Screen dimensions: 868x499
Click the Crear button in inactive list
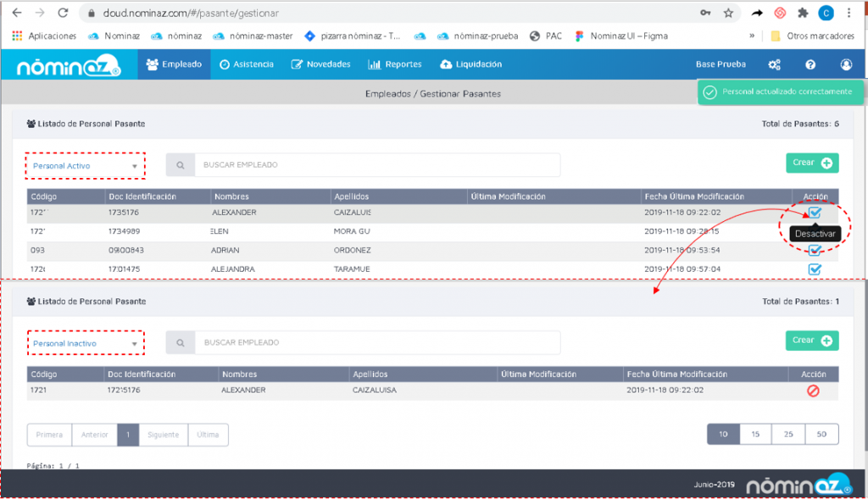(x=812, y=341)
